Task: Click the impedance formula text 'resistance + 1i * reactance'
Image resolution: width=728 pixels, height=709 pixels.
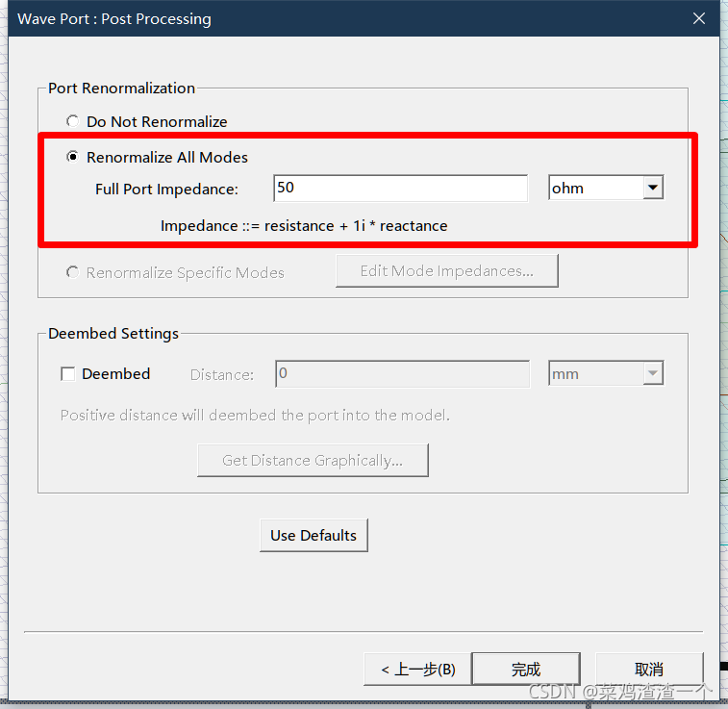Action: pyautogui.click(x=356, y=226)
